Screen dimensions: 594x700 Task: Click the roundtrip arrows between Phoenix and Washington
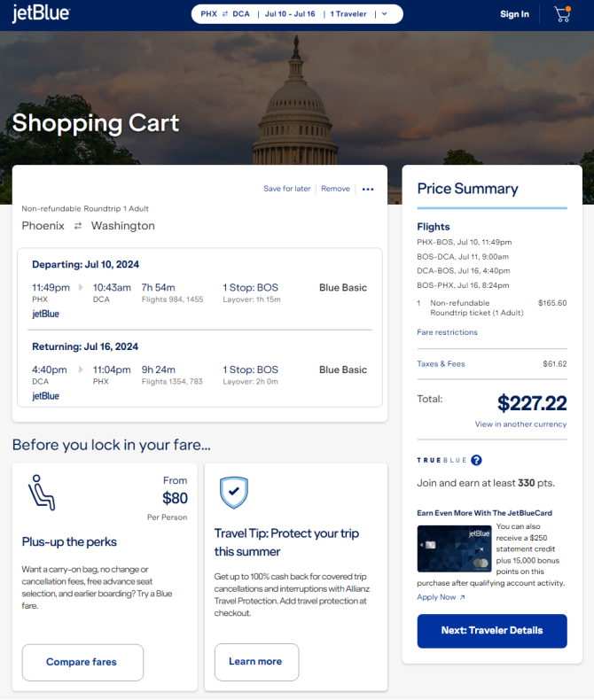tap(78, 226)
